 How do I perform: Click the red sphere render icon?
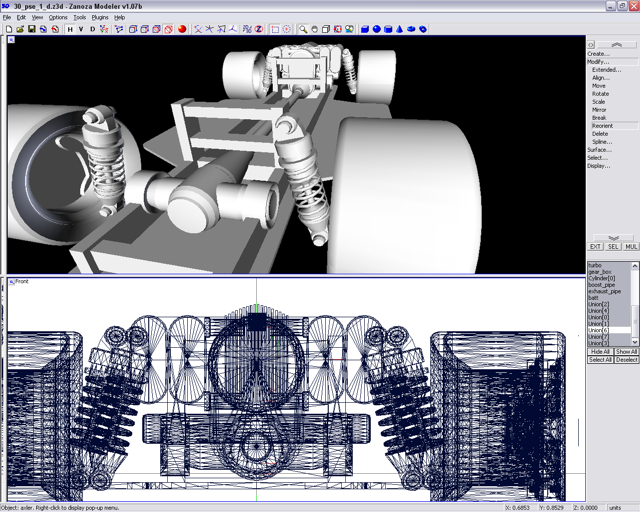tap(183, 29)
